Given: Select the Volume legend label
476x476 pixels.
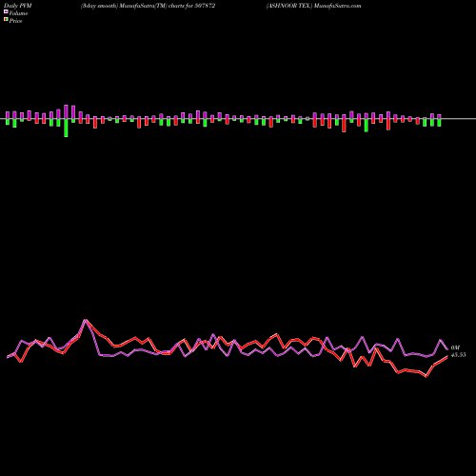Looking at the screenshot, I should (18, 13).
